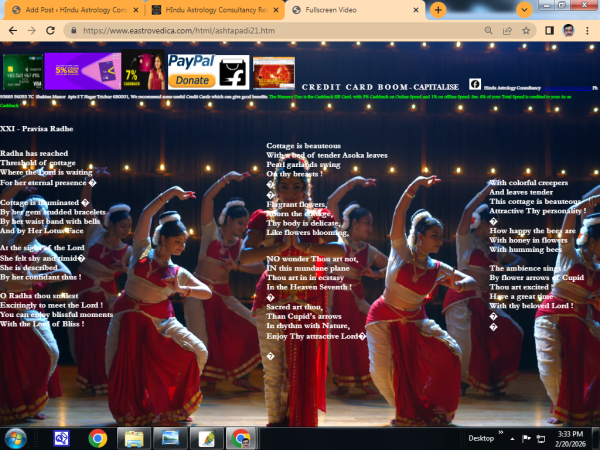Open Chrome three-dot menu

588,30
